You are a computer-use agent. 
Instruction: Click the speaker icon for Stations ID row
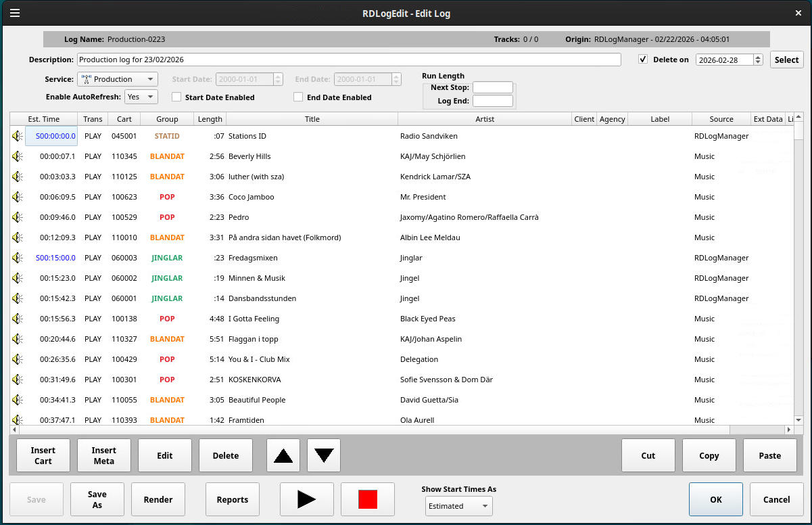point(18,136)
